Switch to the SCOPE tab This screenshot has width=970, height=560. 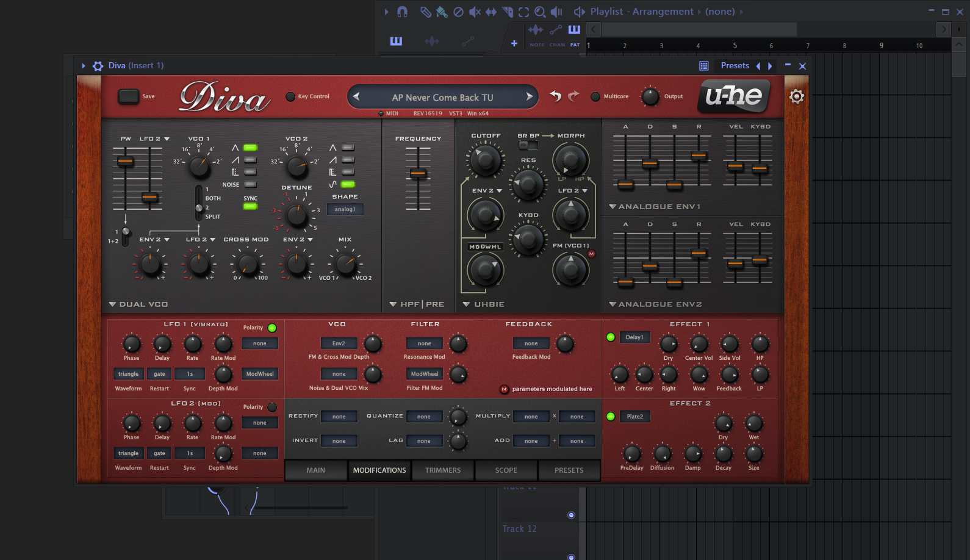click(x=506, y=470)
